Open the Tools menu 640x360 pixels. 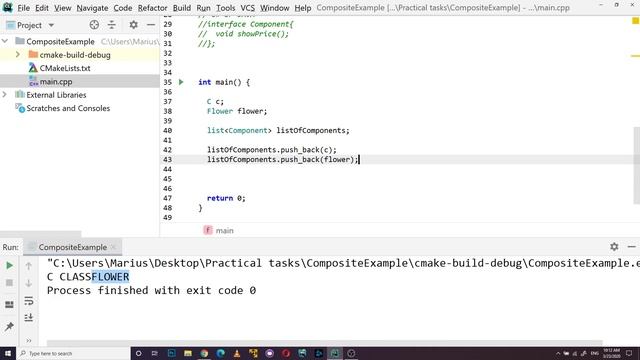pos(225,8)
